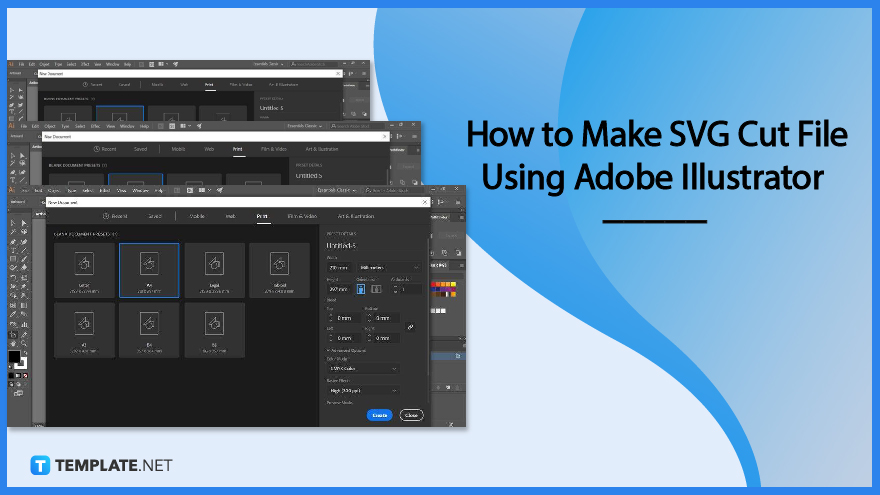Open Essentials Classic workspace dropdown in middle window
The image size is (880, 495).
tap(304, 126)
